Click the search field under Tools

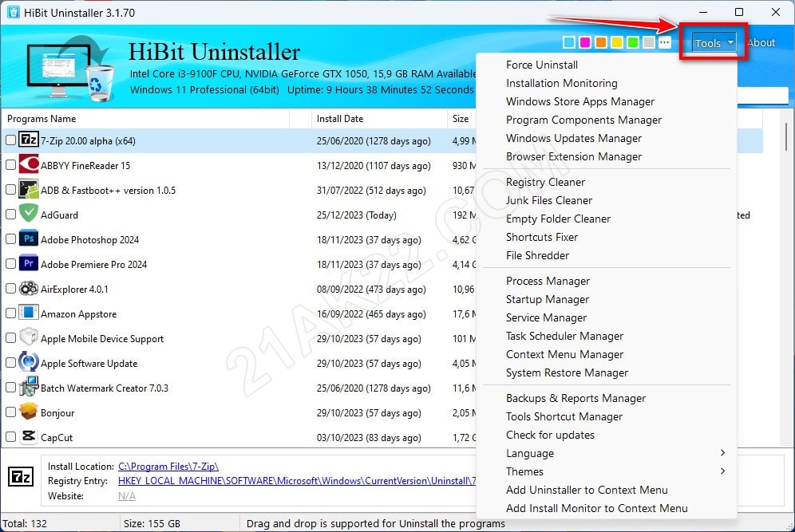763,95
